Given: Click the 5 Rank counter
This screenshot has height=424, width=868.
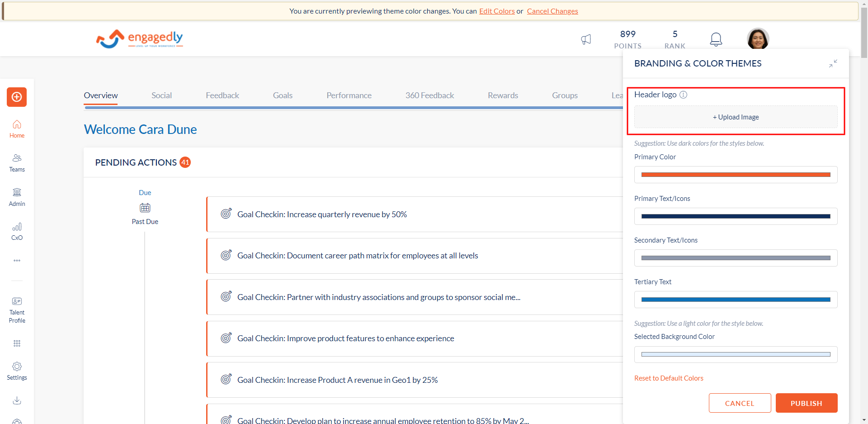Looking at the screenshot, I should [x=675, y=39].
